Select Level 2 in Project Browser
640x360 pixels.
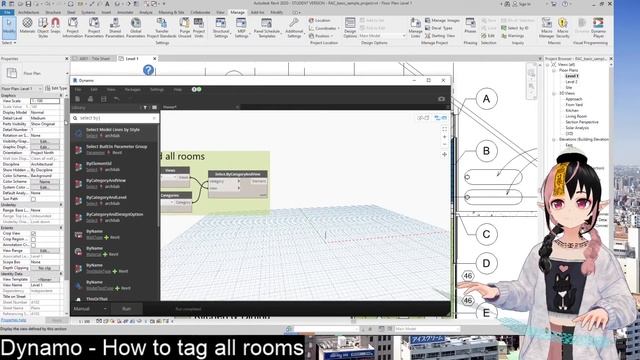(571, 82)
